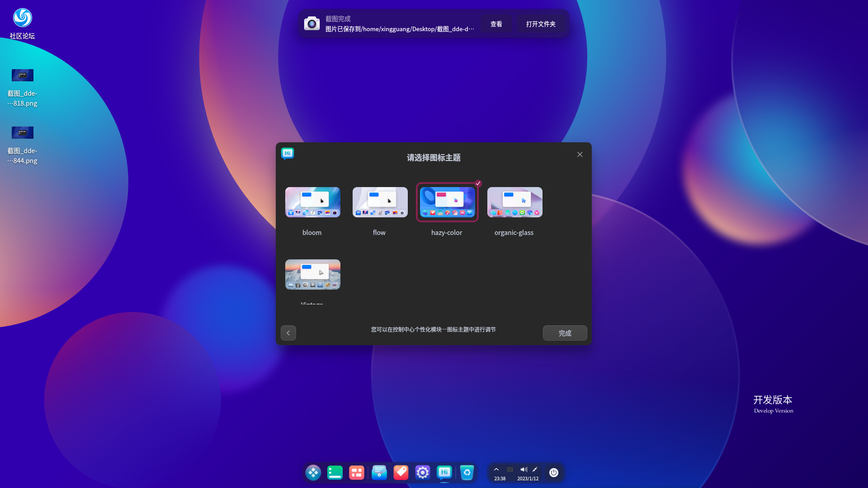
Task: Open the Control Center gear icon
Action: coord(423,473)
